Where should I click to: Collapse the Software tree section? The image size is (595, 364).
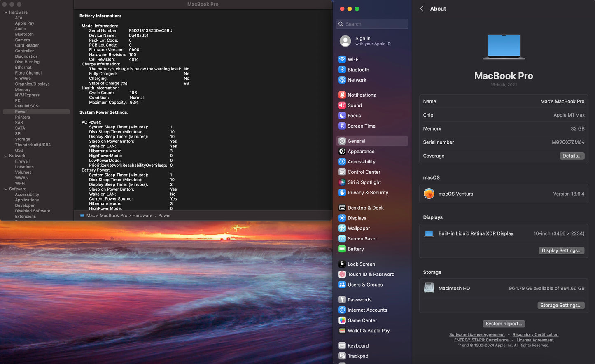pyautogui.click(x=6, y=189)
